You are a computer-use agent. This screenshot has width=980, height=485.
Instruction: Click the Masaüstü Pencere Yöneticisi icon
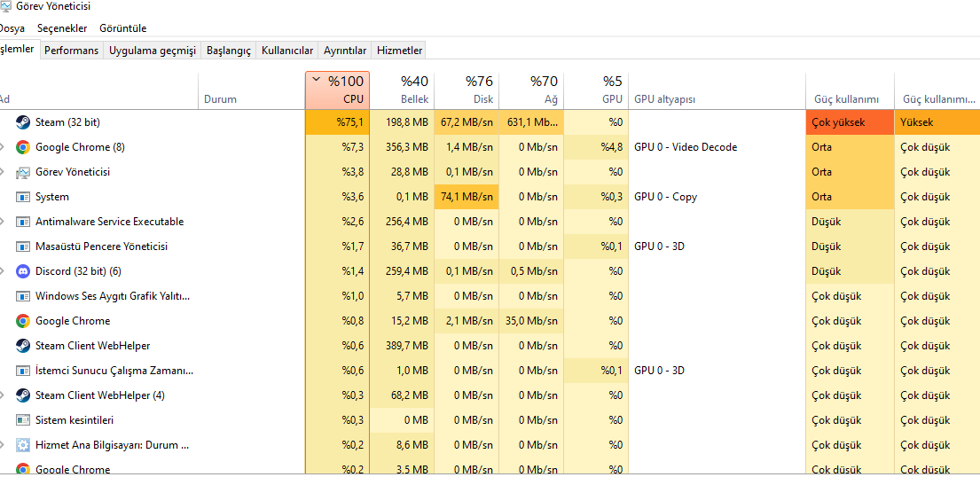tap(23, 246)
